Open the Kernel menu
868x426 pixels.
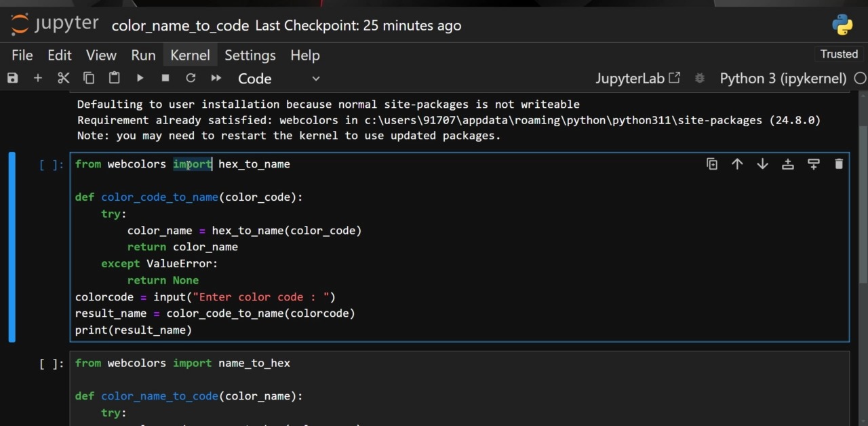point(190,55)
